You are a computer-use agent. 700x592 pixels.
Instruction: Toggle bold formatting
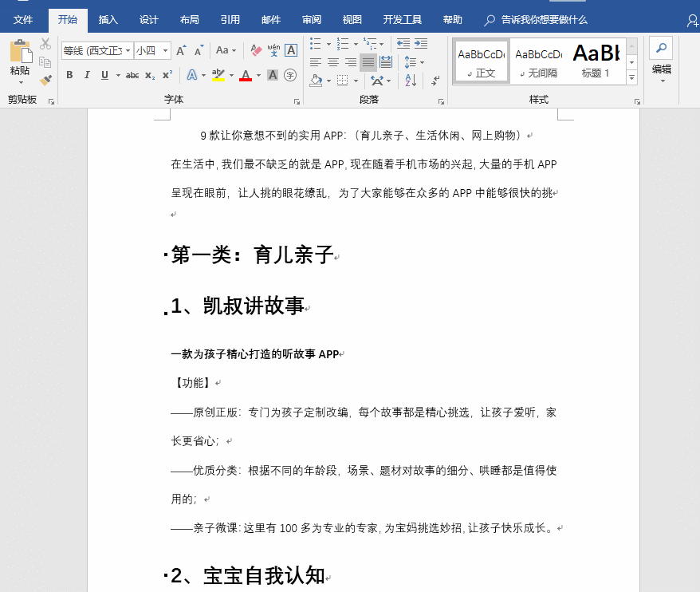point(69,74)
